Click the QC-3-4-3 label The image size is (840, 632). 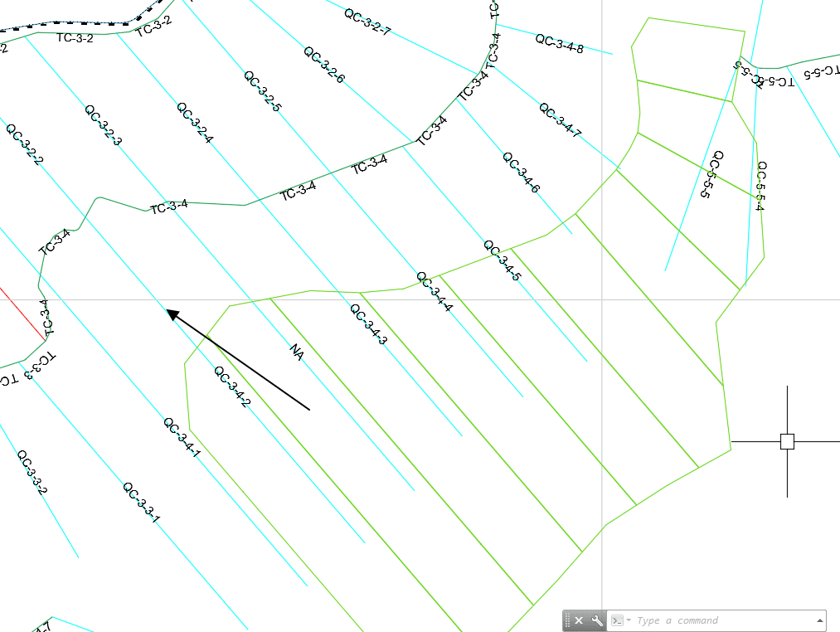pyautogui.click(x=369, y=324)
